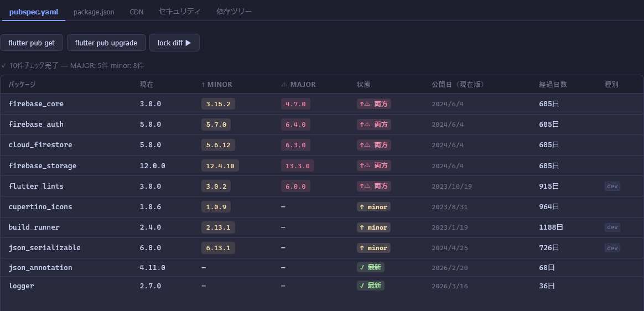Switch to the package.json tab
The height and width of the screenshot is (311, 644).
point(94,12)
